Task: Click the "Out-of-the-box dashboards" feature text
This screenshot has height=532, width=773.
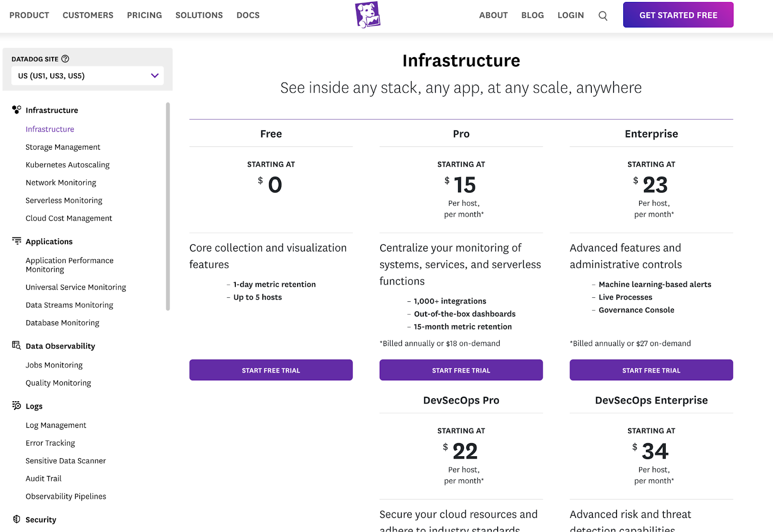Action: click(x=464, y=314)
